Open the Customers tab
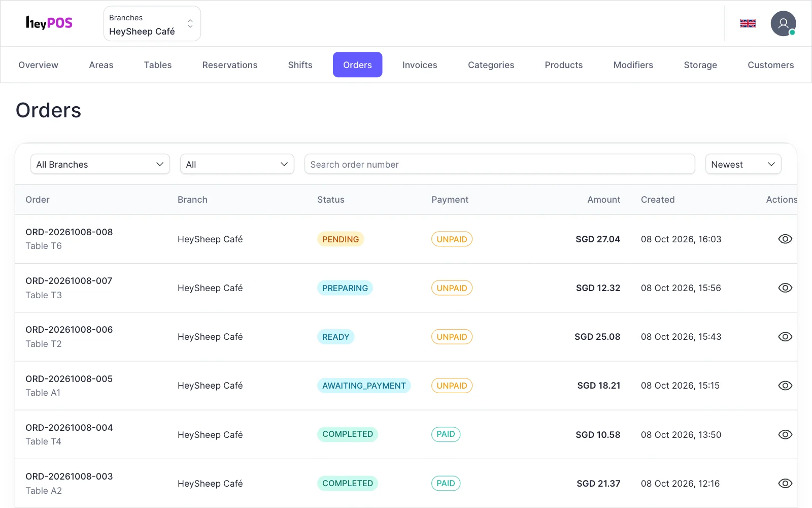The width and height of the screenshot is (812, 508). click(x=770, y=65)
